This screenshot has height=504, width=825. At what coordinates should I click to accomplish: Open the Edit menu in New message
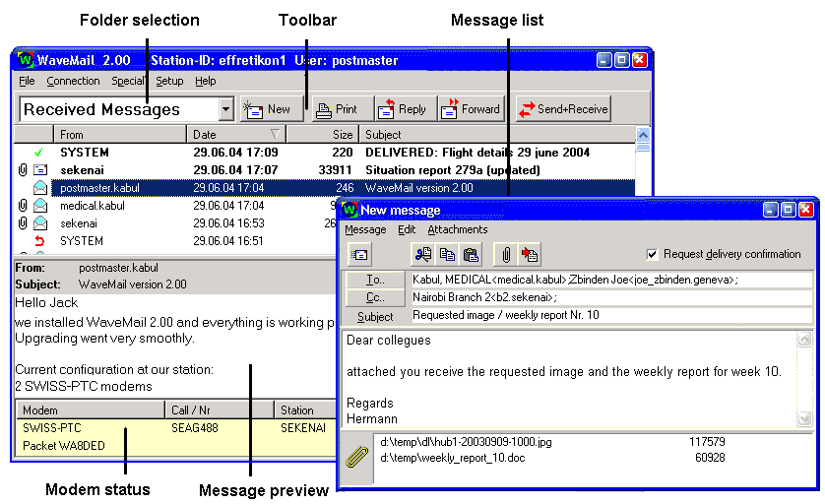coord(407,230)
